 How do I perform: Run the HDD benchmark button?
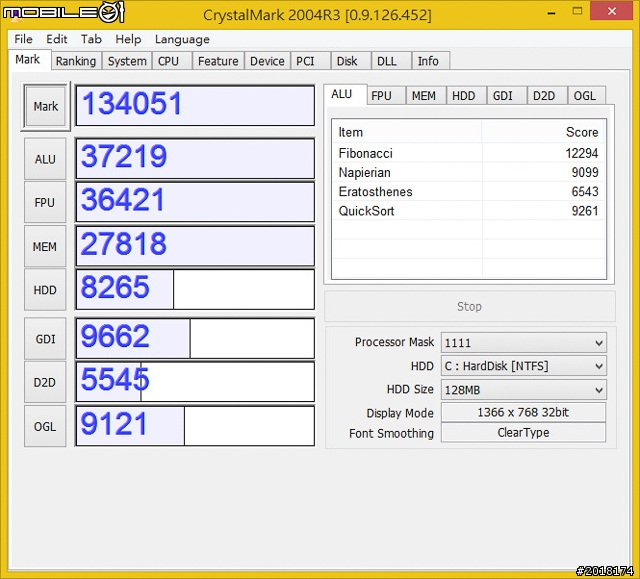45,290
